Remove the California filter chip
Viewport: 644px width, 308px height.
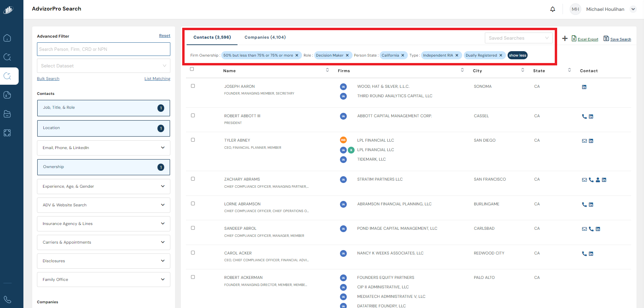(x=403, y=56)
